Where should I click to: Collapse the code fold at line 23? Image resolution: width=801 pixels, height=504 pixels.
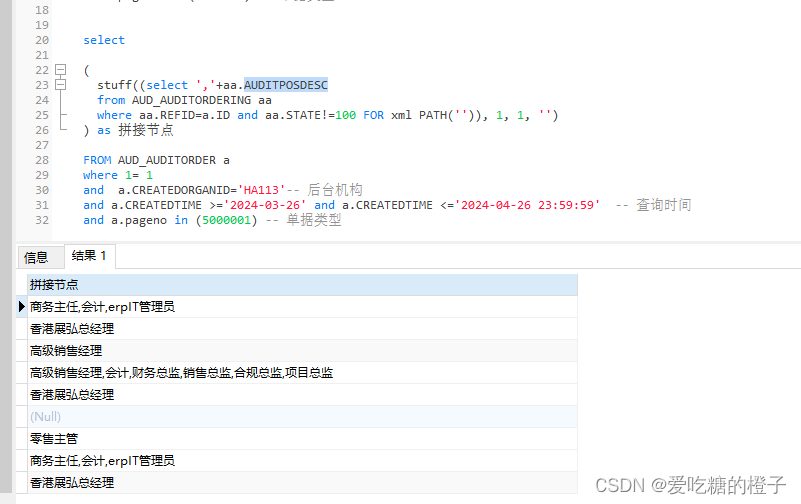click(60, 84)
